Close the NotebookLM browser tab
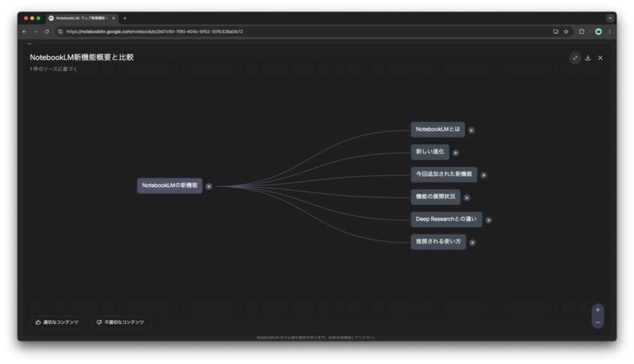Screen dimensions: 634x364 pos(114,18)
